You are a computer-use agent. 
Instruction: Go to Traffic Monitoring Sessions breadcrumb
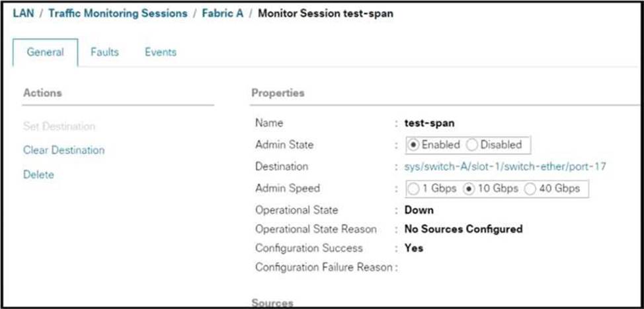click(x=118, y=13)
